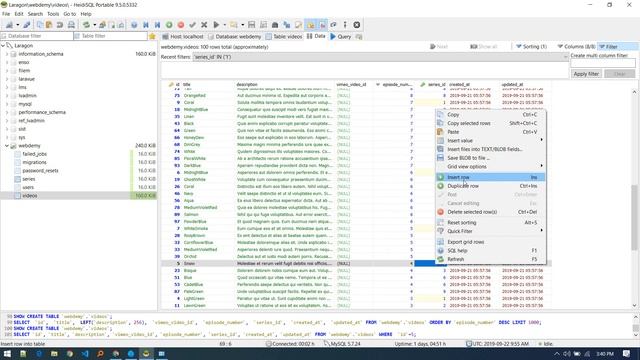Open the Windows Start menu
The image size is (640, 360).
click(x=7, y=353)
